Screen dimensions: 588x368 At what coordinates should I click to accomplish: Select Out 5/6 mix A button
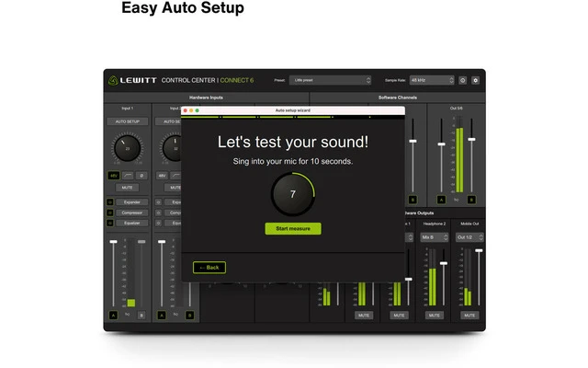tap(441, 200)
